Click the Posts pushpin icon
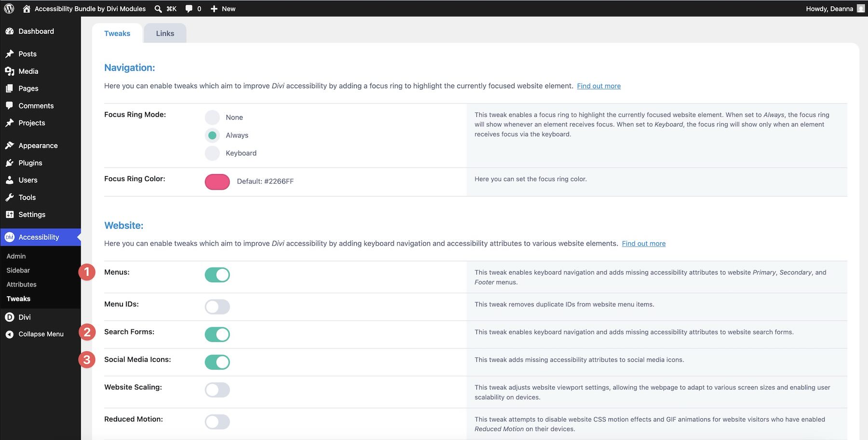Screen dimensions: 868x440 tap(10, 54)
